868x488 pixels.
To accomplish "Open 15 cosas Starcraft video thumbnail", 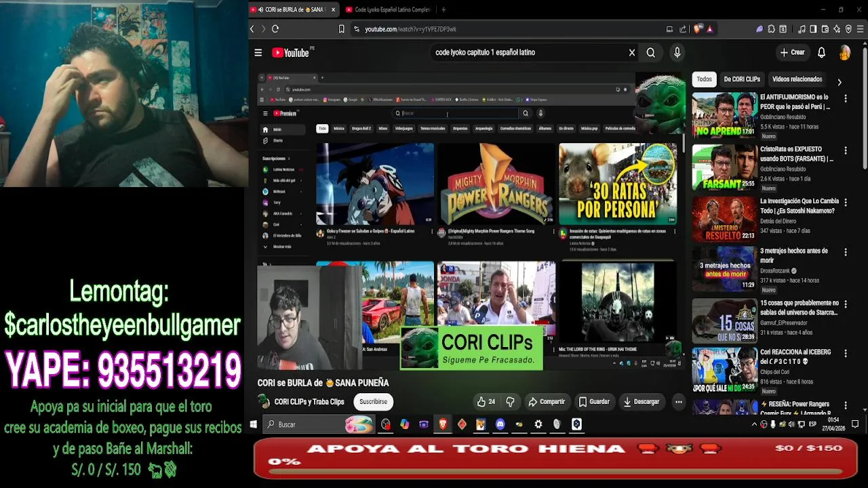I will pos(724,321).
